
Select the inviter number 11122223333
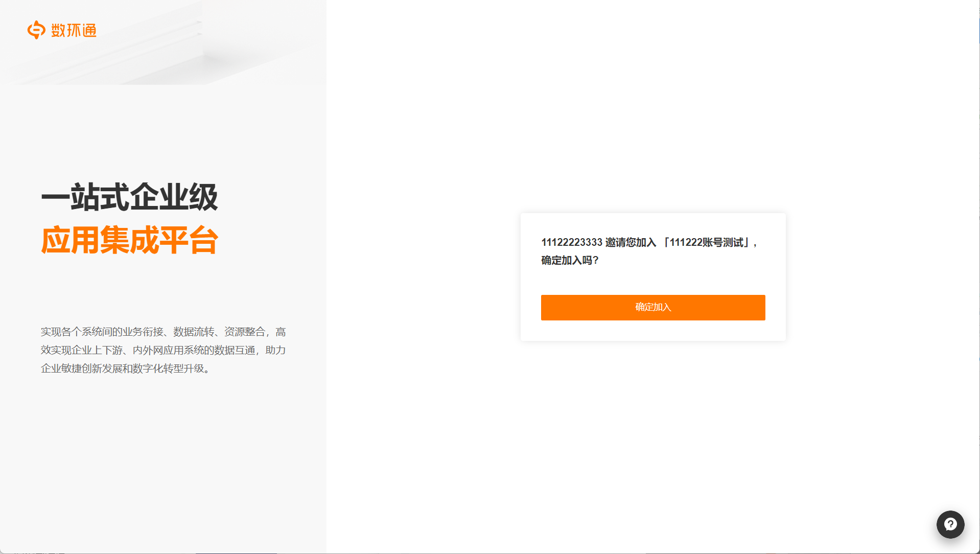pyautogui.click(x=572, y=242)
